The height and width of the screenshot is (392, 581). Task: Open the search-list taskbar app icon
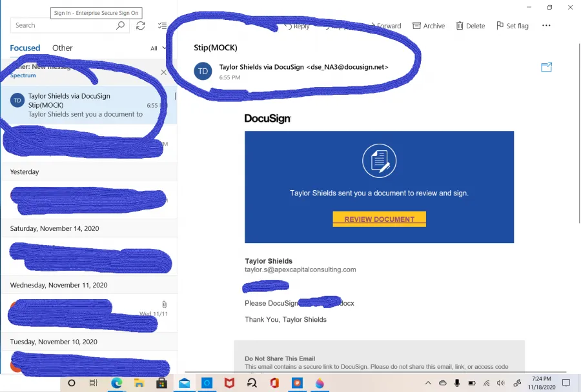[252, 383]
